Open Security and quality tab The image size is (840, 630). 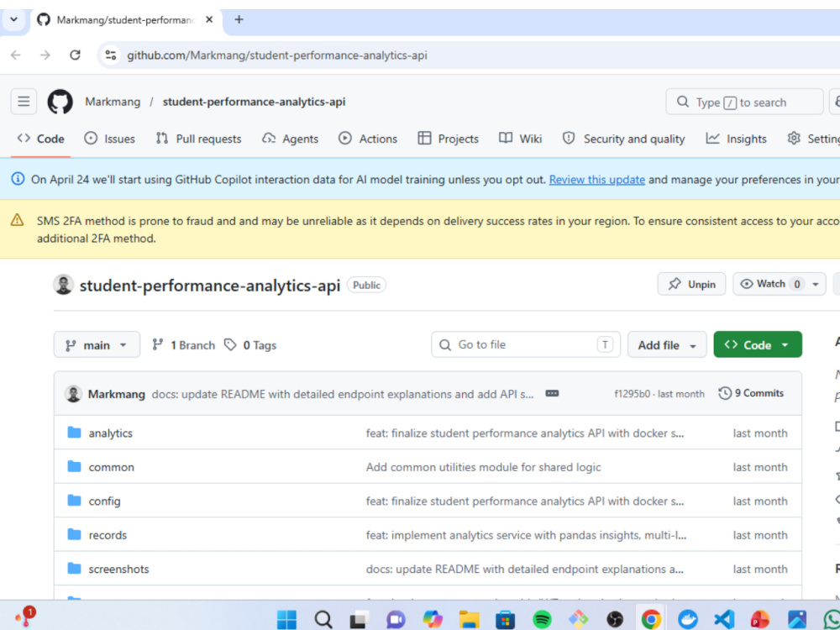623,139
